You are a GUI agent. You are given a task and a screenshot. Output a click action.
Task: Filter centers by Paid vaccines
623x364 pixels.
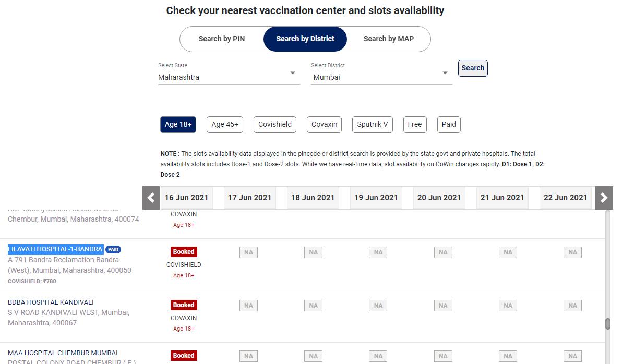449,125
